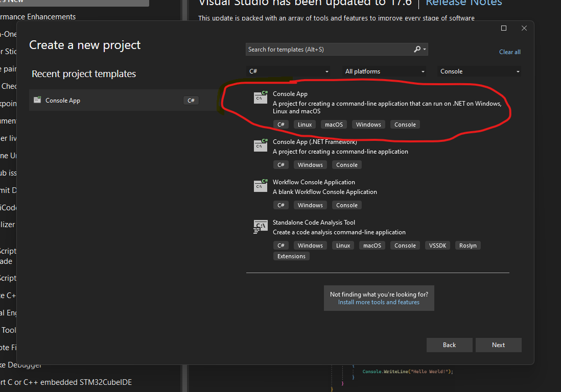Click the recent Console App template icon
The width and height of the screenshot is (561, 392).
(x=37, y=100)
